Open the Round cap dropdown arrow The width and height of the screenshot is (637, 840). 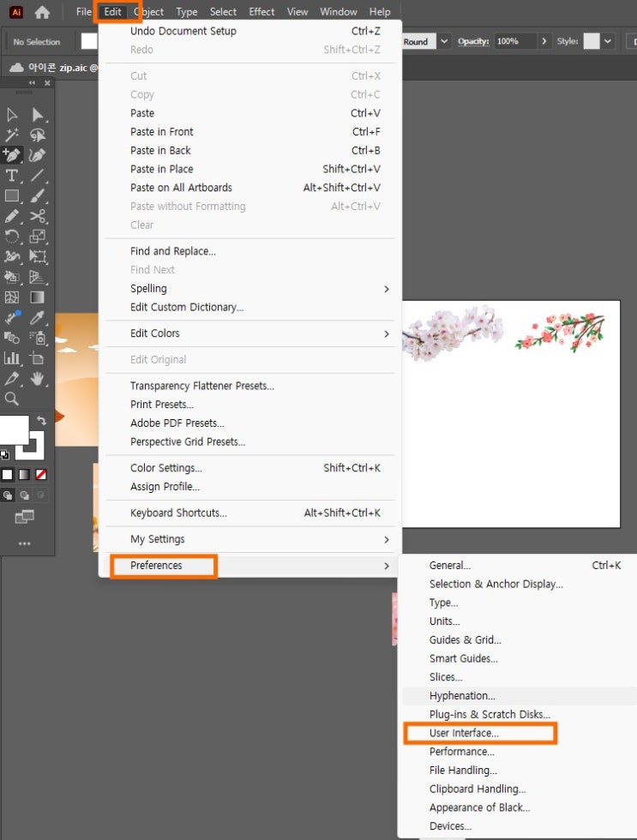444,41
